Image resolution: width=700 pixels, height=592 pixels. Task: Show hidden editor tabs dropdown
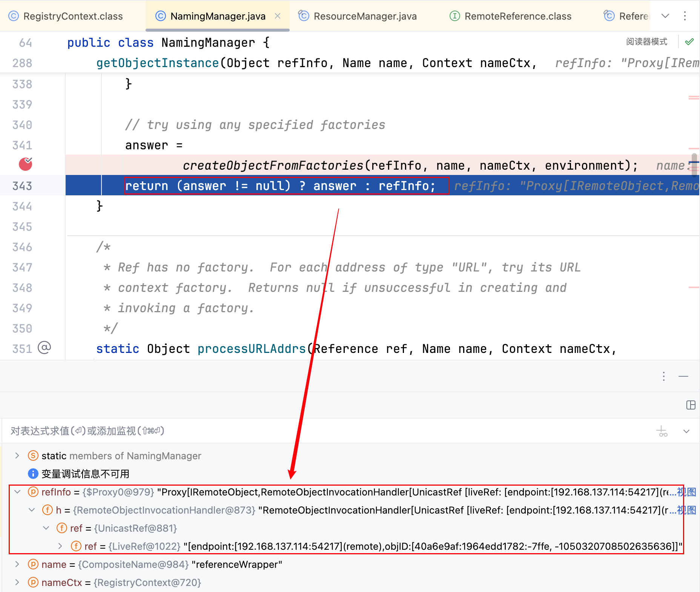tap(665, 16)
